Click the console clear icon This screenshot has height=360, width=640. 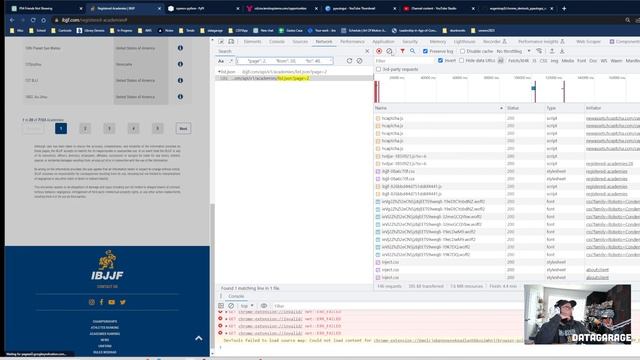pos(231,306)
